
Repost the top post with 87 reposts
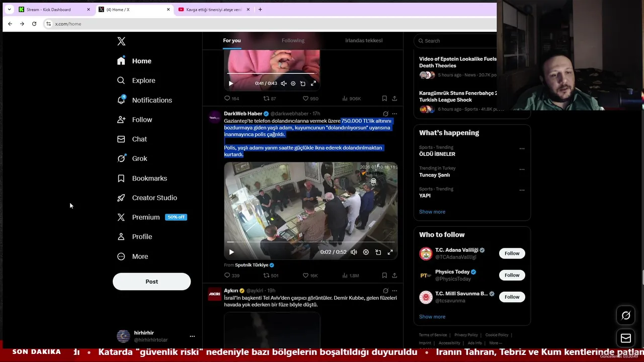(270, 99)
